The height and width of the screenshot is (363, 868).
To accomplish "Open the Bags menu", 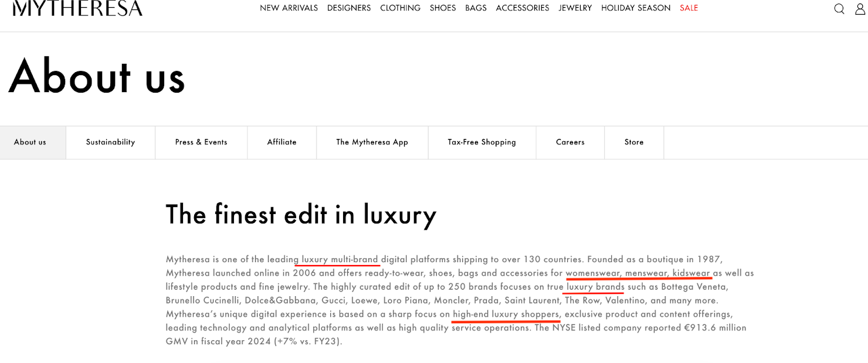I will click(x=476, y=8).
